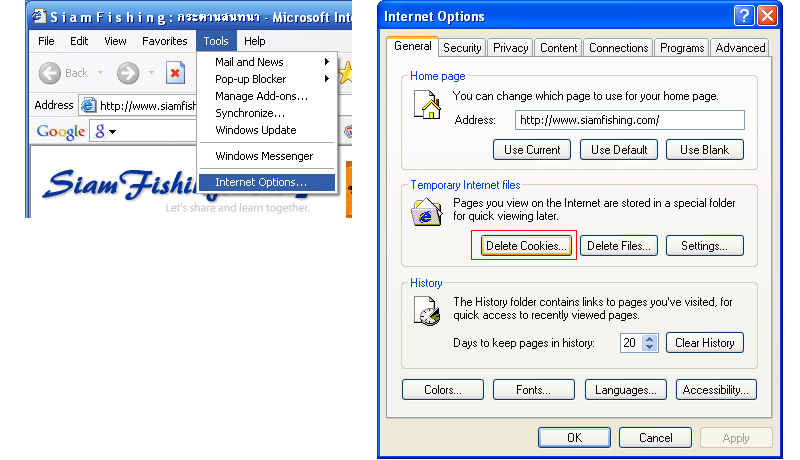Decrease days to keep pages in history
800x460 pixels.
click(649, 347)
